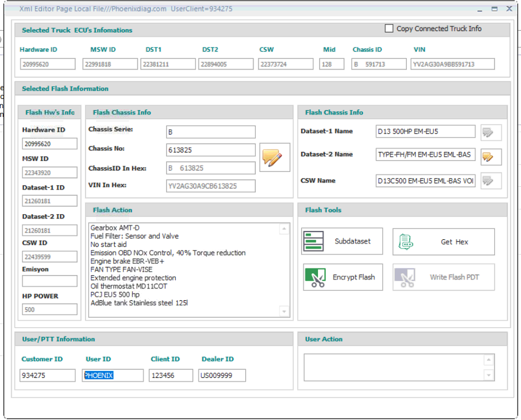Click the Customer ID field 934275
Image resolution: width=521 pixels, height=420 pixels.
pyautogui.click(x=48, y=375)
